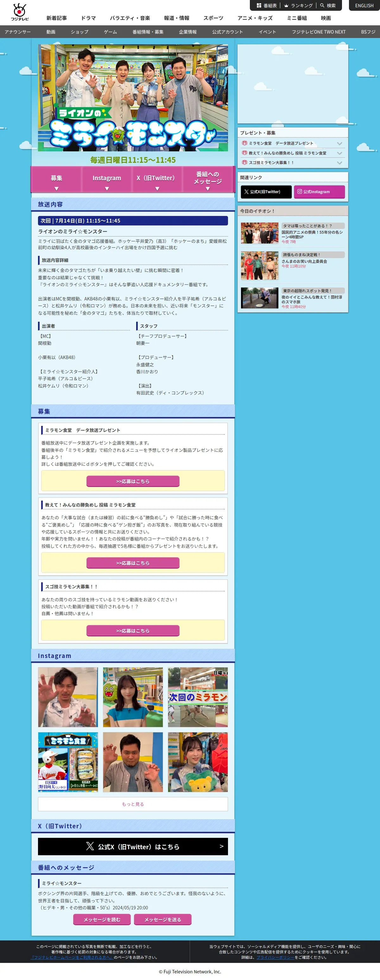The image size is (380, 980).
Task: Open thumbnail for 夜のイイとこみんな教えて！
Action: tap(259, 298)
